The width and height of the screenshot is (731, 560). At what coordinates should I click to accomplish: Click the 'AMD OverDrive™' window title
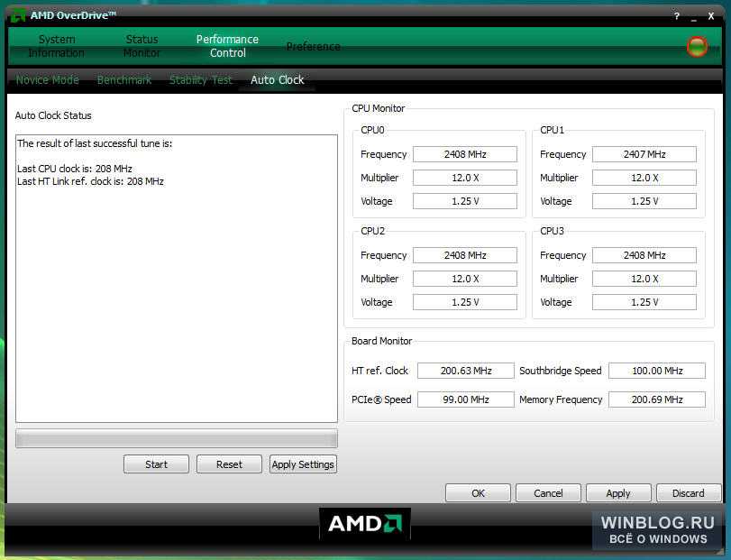click(73, 15)
